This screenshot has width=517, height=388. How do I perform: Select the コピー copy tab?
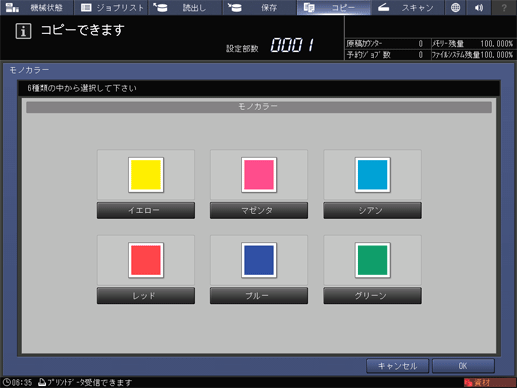(333, 7)
